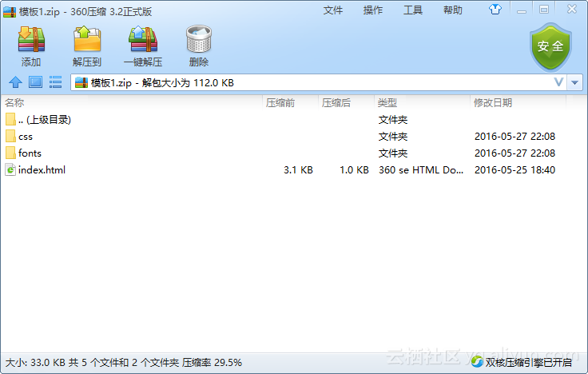This screenshot has width=588, height=374.
Task: Open the skin shirt icon in title bar
Action: click(x=495, y=10)
